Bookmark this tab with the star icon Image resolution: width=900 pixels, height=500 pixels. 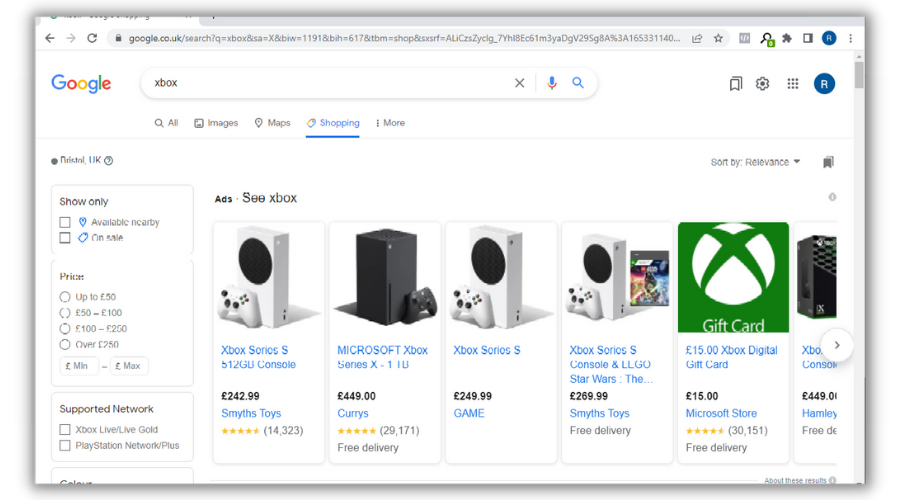(x=718, y=38)
